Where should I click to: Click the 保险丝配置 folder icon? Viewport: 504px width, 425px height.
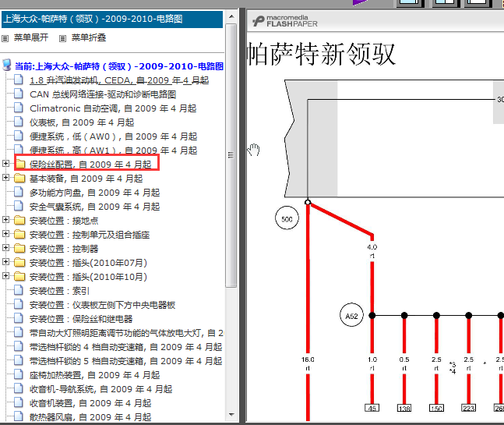point(20,164)
